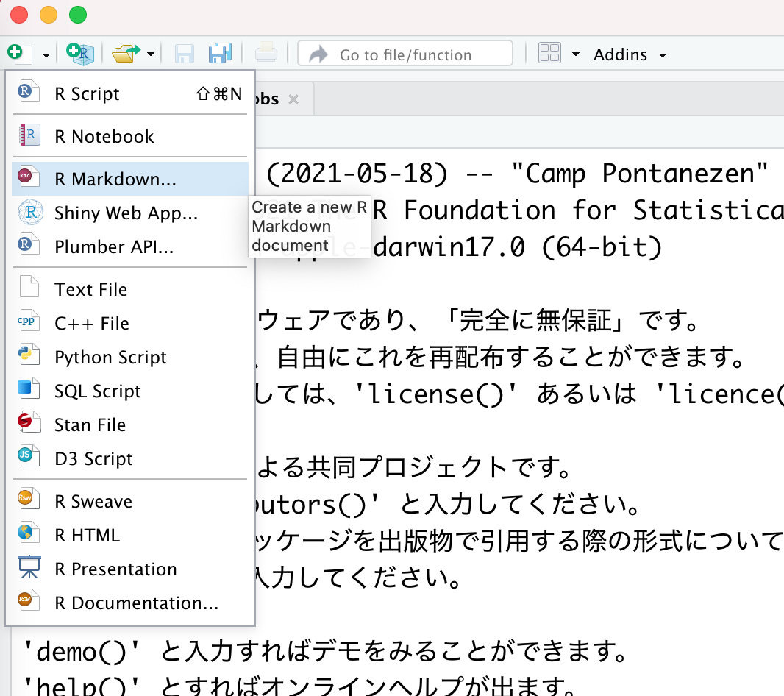Choose R Notebook menu item

click(x=104, y=136)
